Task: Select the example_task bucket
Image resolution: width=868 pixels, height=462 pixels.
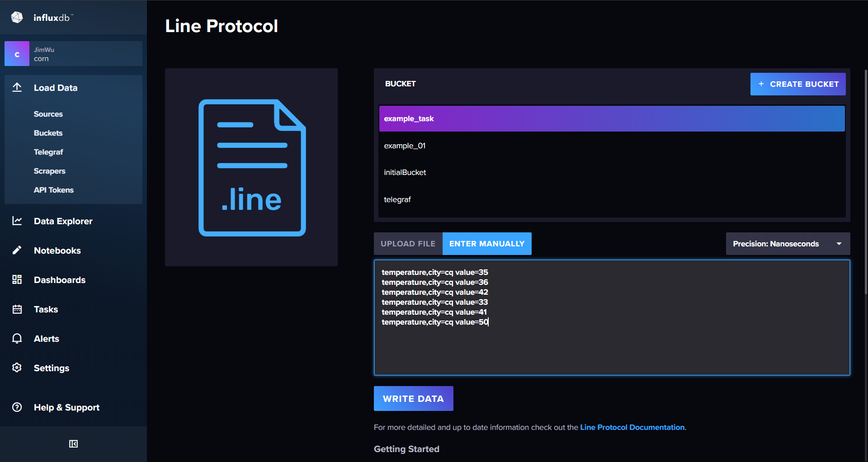Action: tap(612, 118)
